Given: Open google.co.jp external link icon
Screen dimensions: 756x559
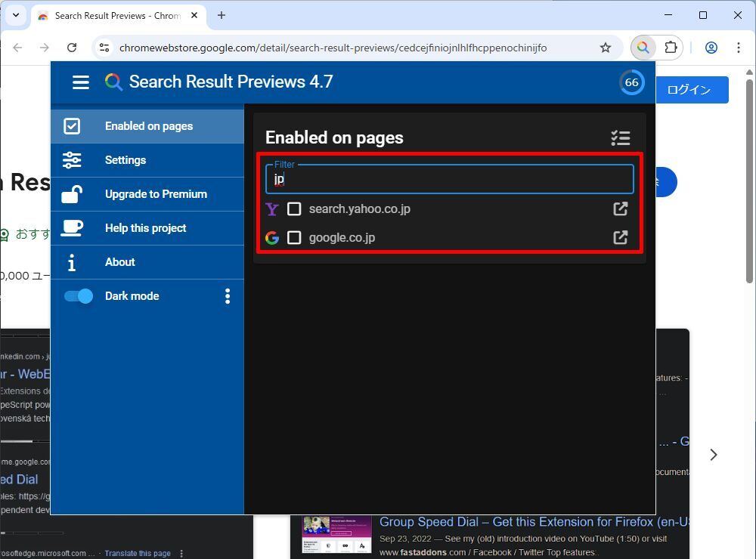Looking at the screenshot, I should pyautogui.click(x=621, y=237).
